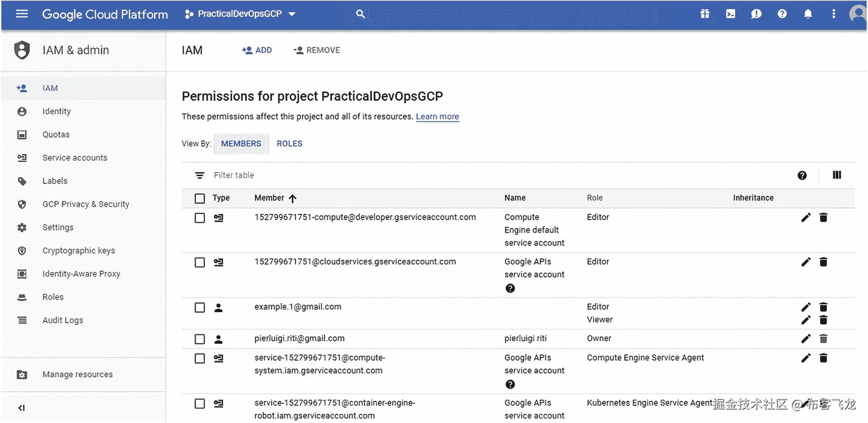
Task: Select the pierluigi.riti@gmail.com row checkbox
Action: coord(200,339)
